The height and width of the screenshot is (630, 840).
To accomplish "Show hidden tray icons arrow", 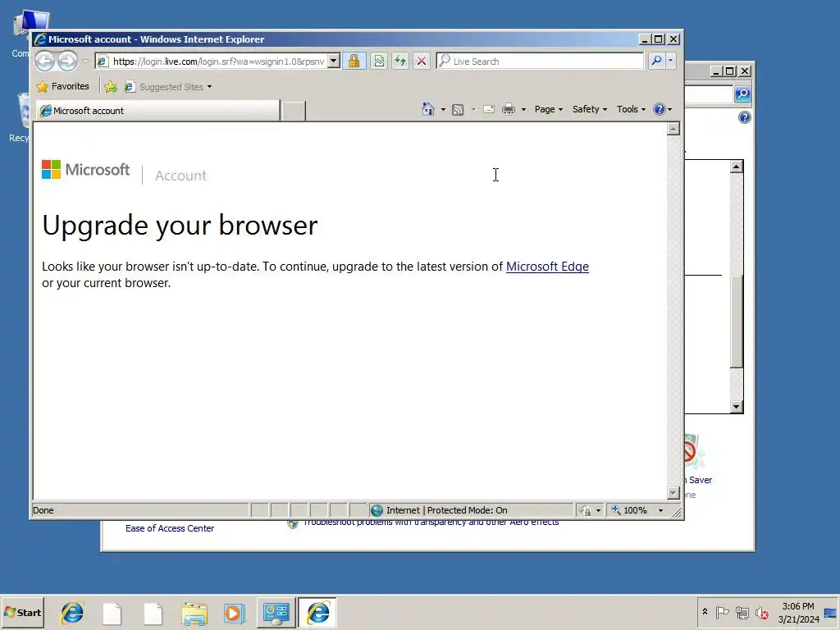I will (x=705, y=612).
